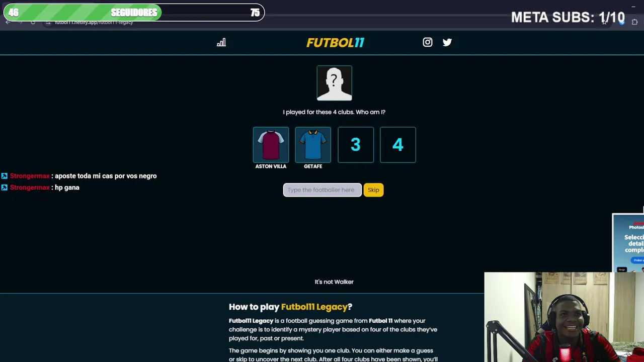Click the ASTON VILLA label

tap(271, 166)
